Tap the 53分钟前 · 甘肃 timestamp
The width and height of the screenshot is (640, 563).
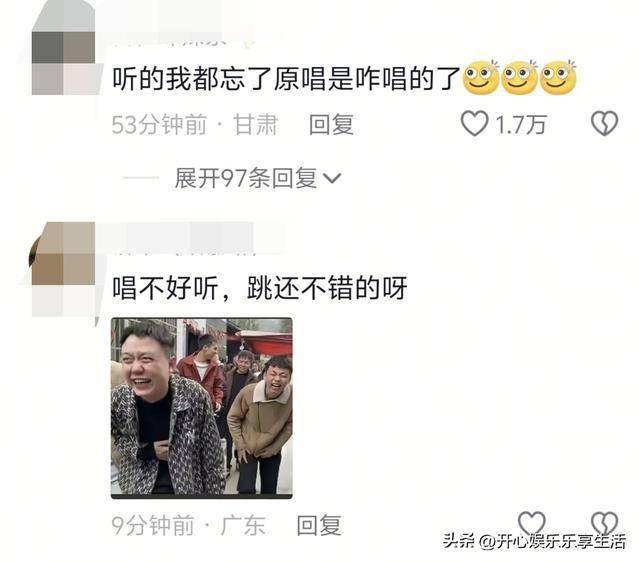[195, 124]
